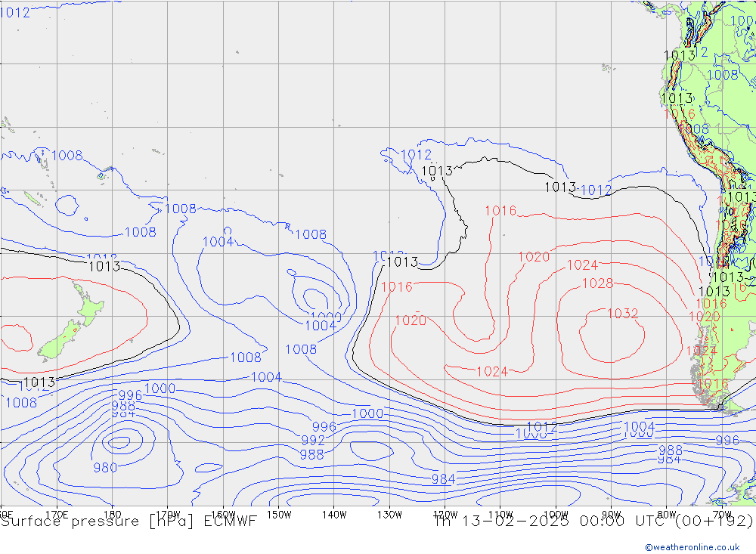The height and width of the screenshot is (554, 756).
Task: Click the 130W longitude label
Action: point(389,515)
